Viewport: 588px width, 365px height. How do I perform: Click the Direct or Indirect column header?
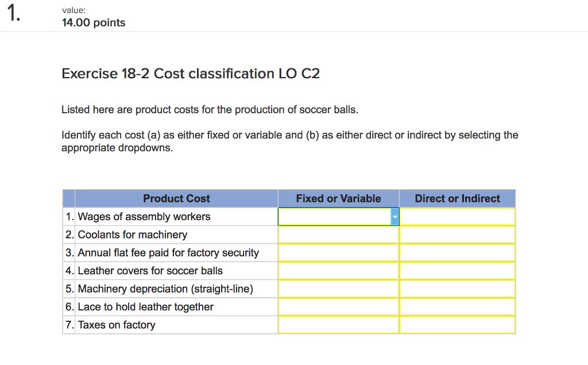coord(457,198)
